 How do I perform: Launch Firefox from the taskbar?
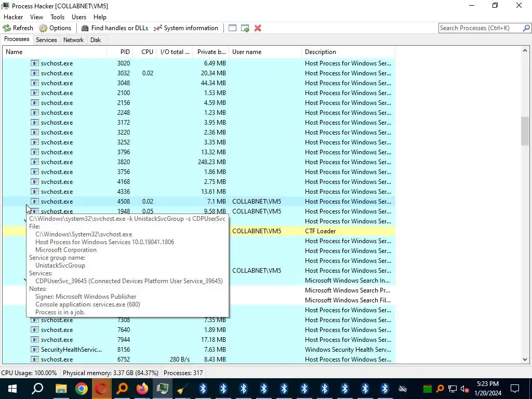pyautogui.click(x=142, y=389)
